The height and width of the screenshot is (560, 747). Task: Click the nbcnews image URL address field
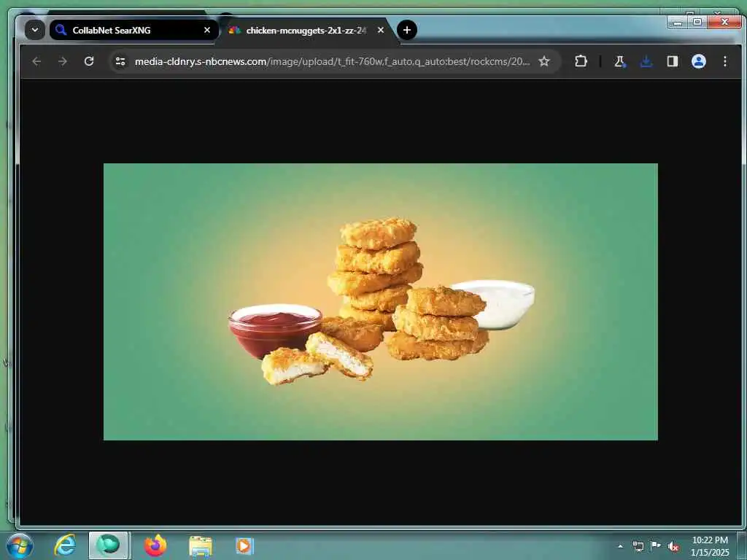[332, 61]
